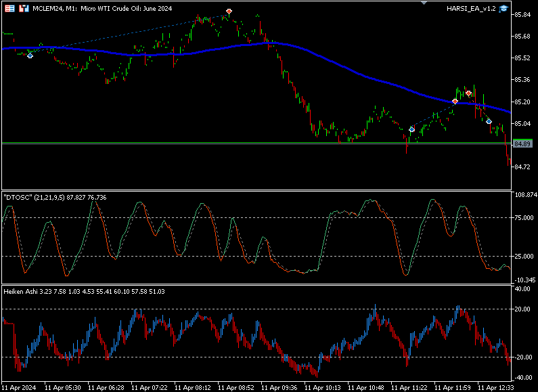Click the MCLEM24, M1 chart title
The width and height of the screenshot is (538, 392).
[102, 9]
